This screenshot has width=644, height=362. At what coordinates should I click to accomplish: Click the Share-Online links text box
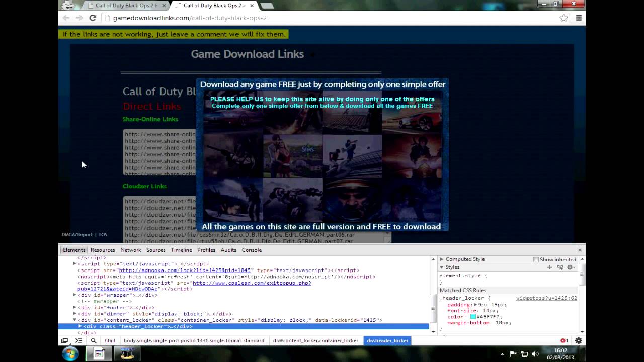point(159,152)
